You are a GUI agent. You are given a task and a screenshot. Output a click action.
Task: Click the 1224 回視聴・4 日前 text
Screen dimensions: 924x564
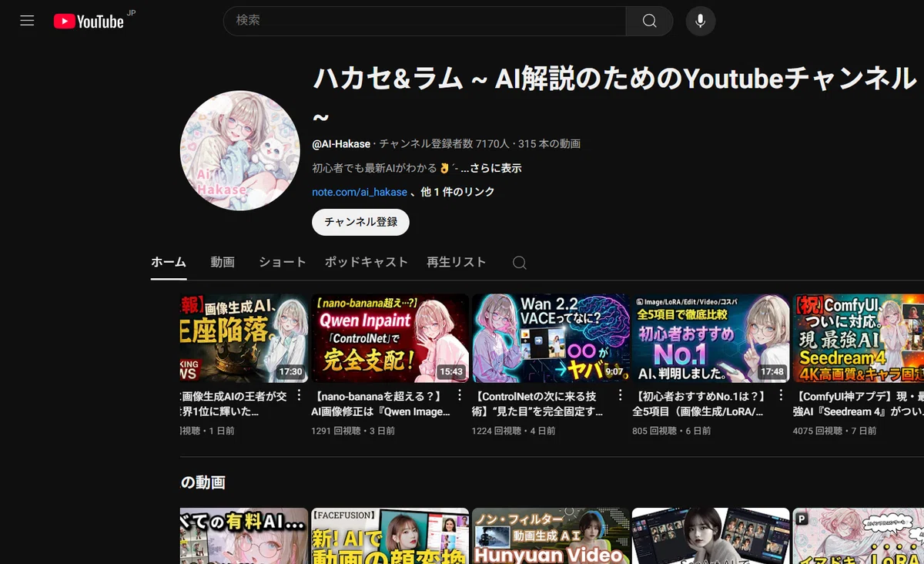[514, 431]
